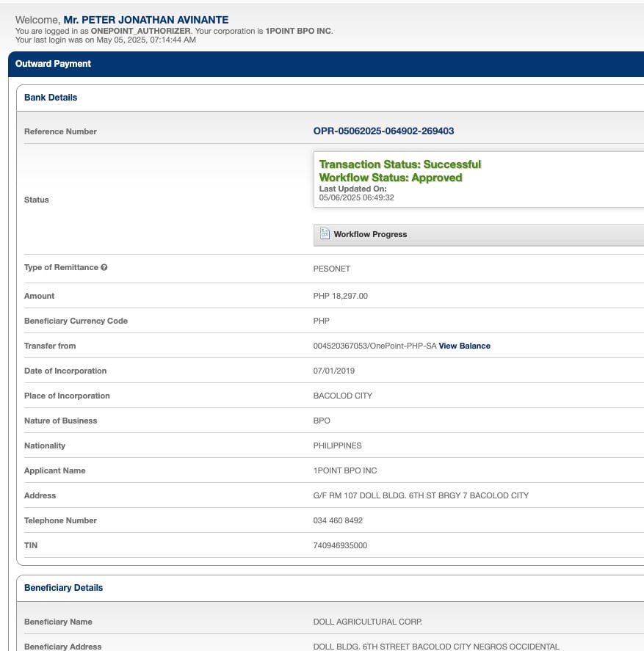Viewport: 644px width, 651px height.
Task: Click the telephone number 034 460 8492
Action: [x=338, y=520]
